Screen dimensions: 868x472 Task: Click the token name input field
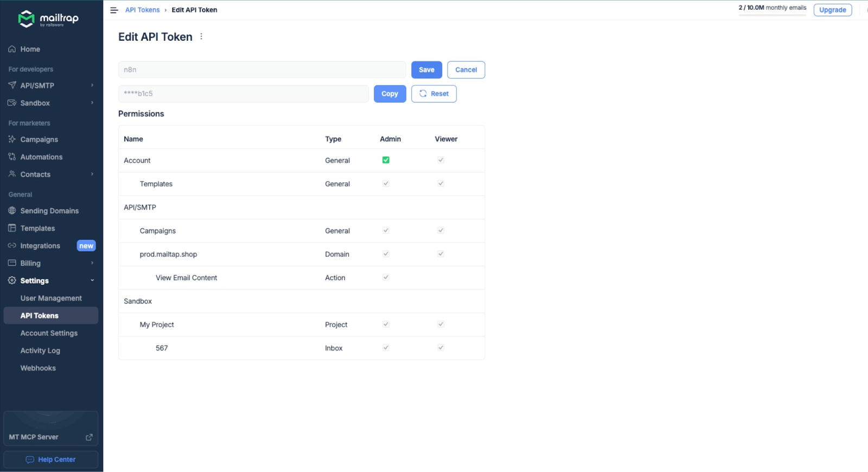pyautogui.click(x=262, y=69)
